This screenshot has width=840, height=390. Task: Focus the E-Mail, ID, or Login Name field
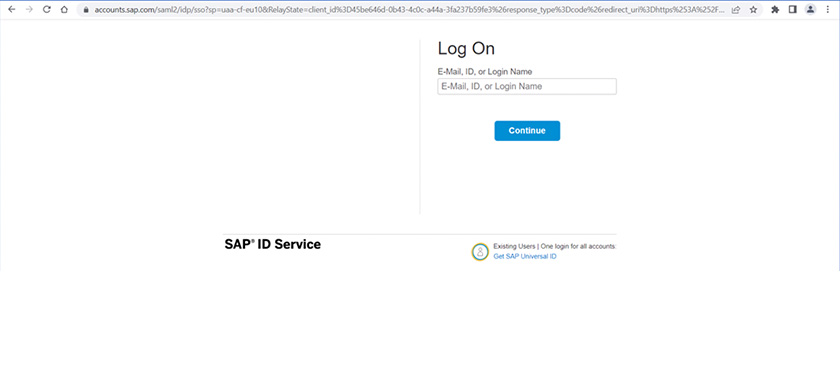click(527, 86)
